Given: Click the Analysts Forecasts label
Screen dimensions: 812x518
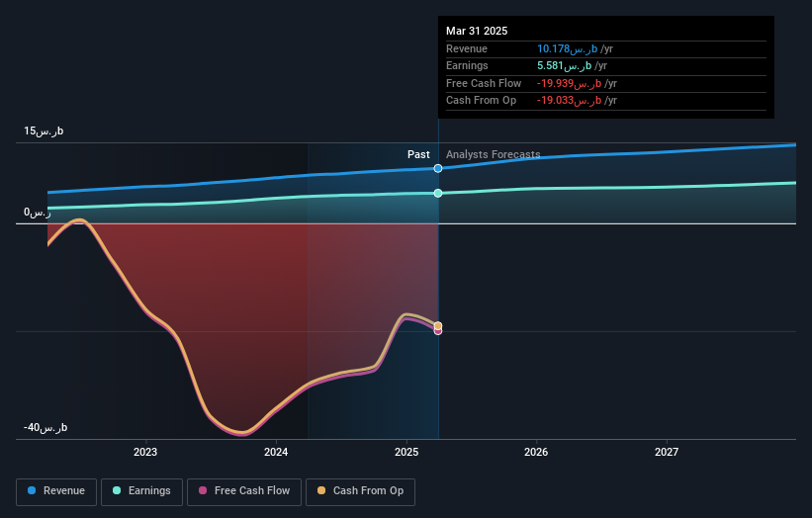Looking at the screenshot, I should [x=493, y=155].
